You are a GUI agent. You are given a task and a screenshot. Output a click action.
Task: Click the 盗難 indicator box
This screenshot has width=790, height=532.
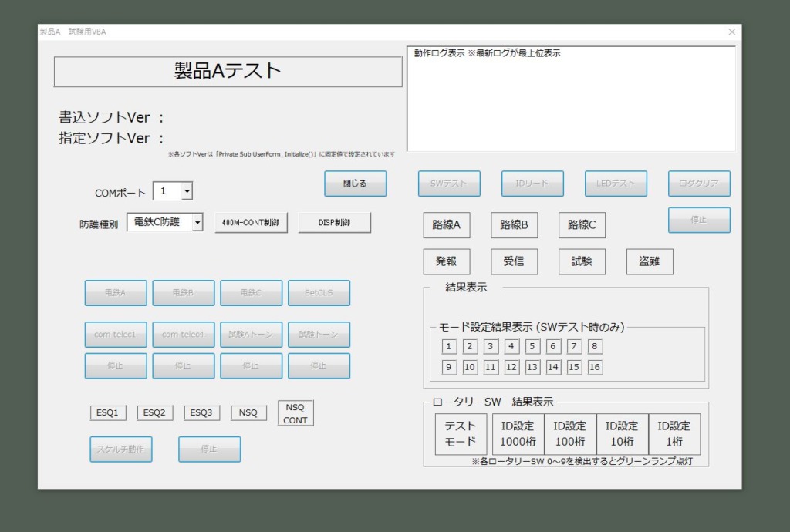point(650,261)
